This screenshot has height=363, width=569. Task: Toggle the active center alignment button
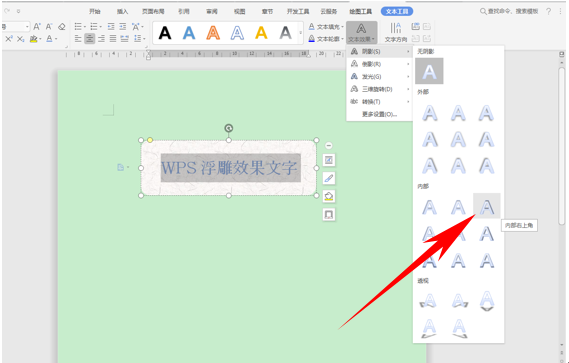pos(90,38)
